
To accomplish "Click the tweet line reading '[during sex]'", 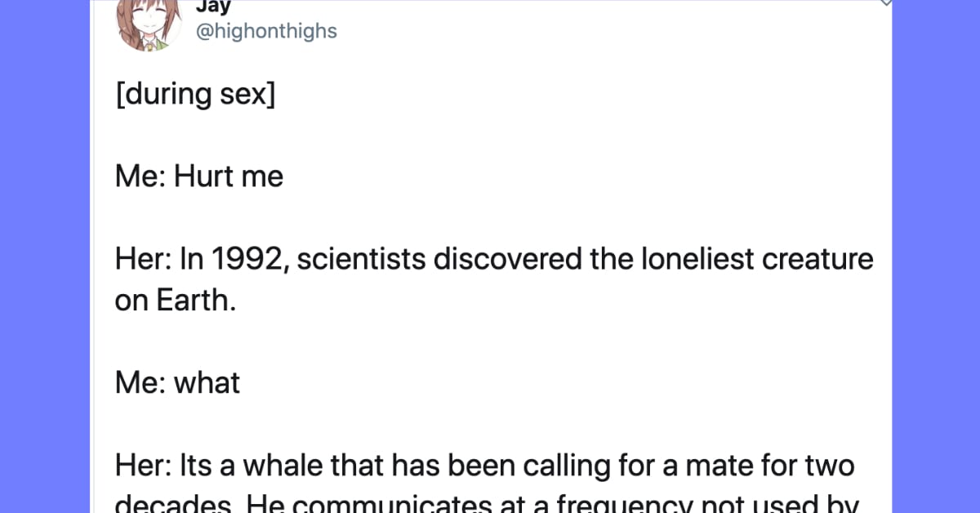I will pyautogui.click(x=194, y=93).
